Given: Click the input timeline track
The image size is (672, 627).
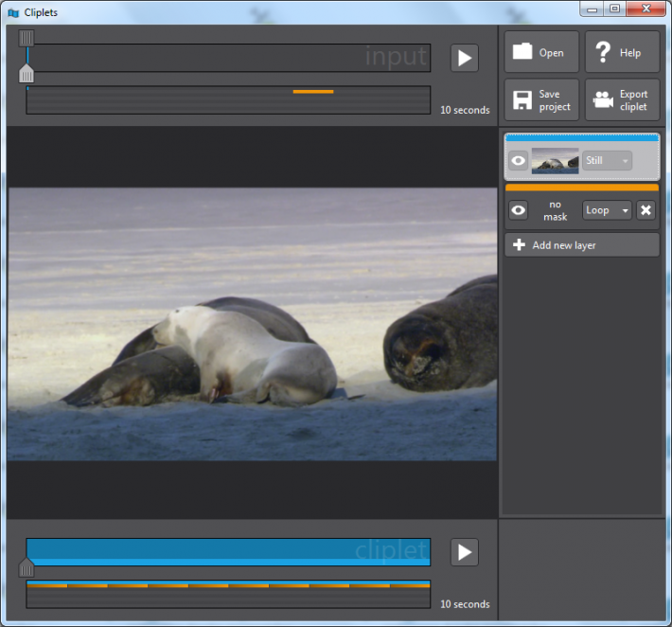Looking at the screenshot, I should pyautogui.click(x=228, y=58).
